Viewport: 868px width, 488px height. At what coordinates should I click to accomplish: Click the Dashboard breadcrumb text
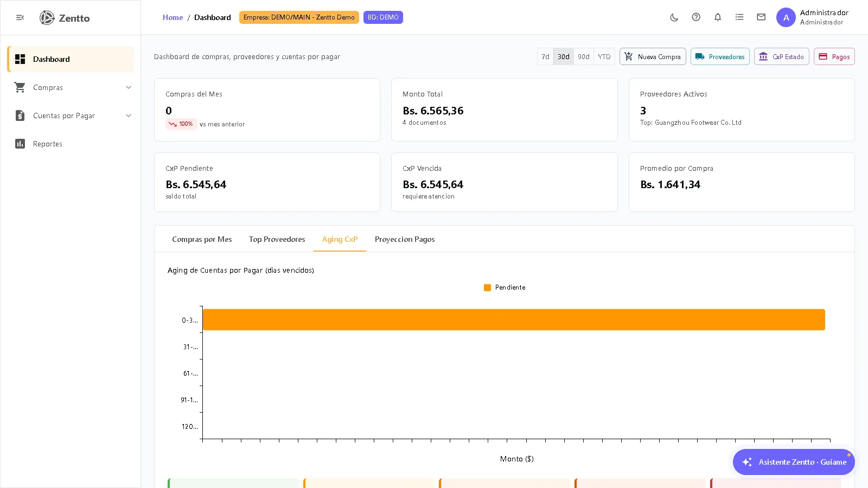[x=213, y=17]
